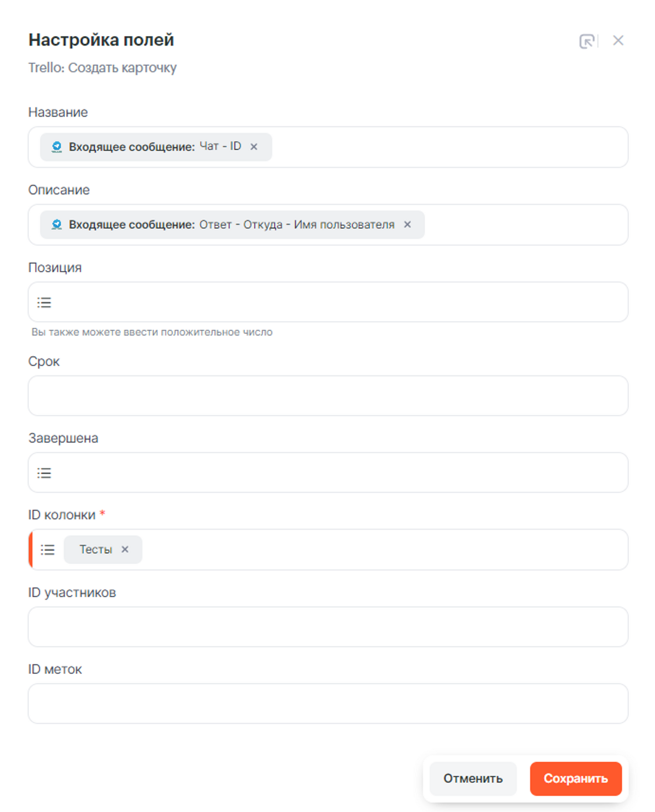Viewport: 655px width, 812px height.
Task: Click the bot icon in Название token
Action: 57,147
